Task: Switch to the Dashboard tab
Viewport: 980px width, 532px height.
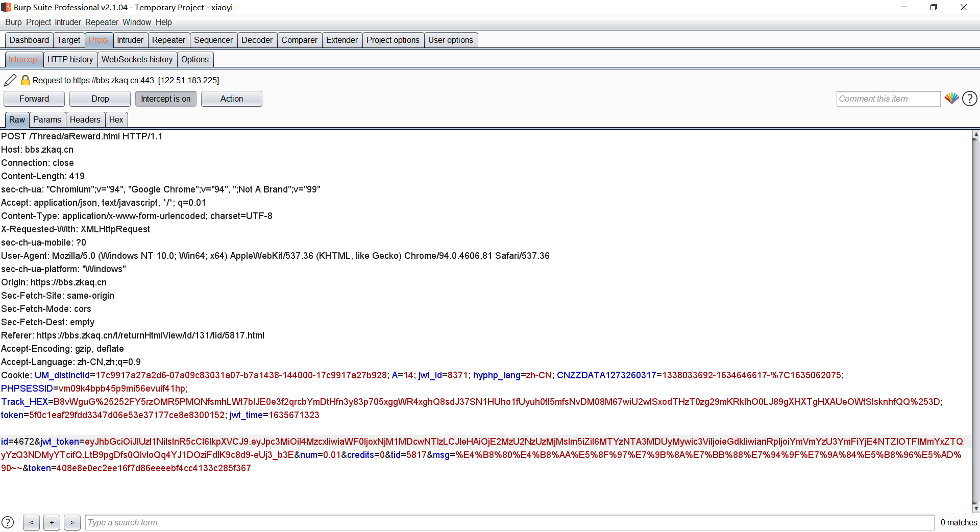Action: pos(29,40)
